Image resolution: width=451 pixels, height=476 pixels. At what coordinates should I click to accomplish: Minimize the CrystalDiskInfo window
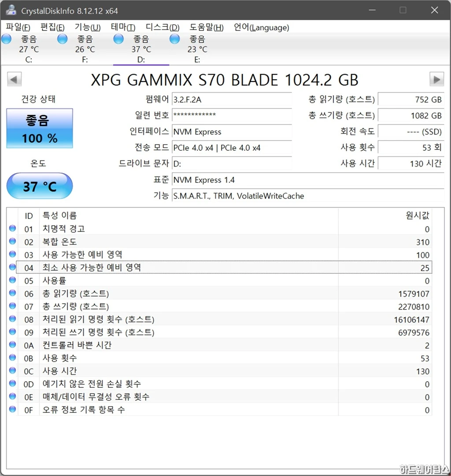coord(372,10)
